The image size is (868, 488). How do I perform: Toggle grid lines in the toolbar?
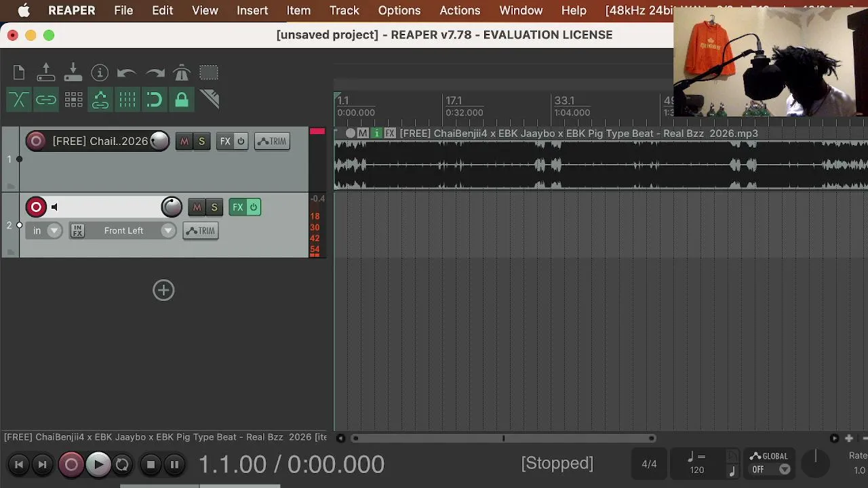pyautogui.click(x=127, y=100)
